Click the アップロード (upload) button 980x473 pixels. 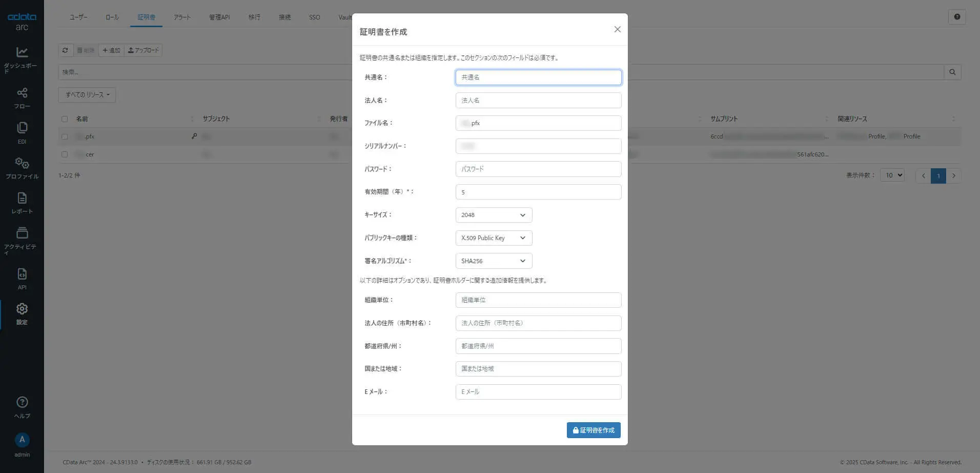(x=144, y=50)
